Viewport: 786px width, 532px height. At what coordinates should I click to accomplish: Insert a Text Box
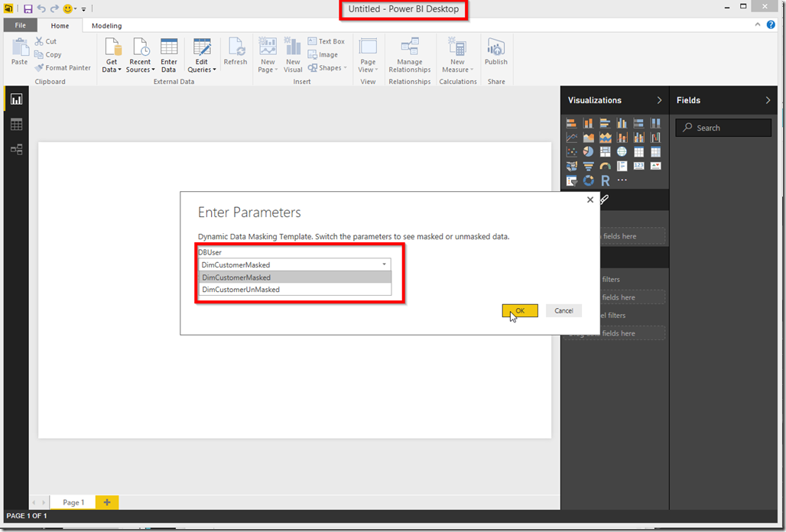tap(326, 41)
